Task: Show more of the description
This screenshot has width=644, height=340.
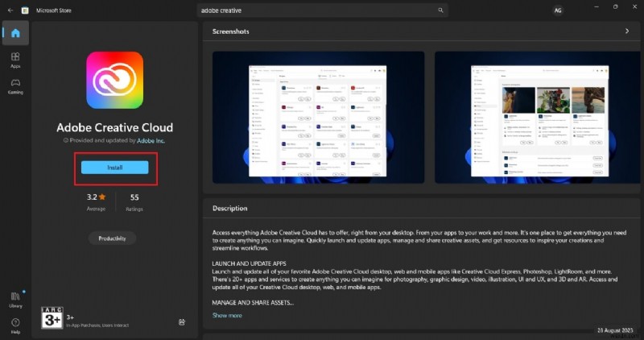Action: pyautogui.click(x=227, y=315)
